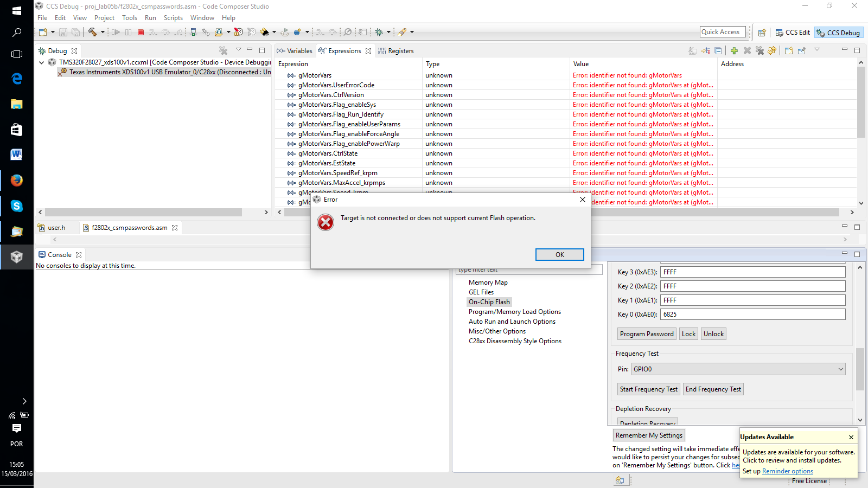Save all open files using the toolbar icon
868x488 pixels.
pos(75,33)
